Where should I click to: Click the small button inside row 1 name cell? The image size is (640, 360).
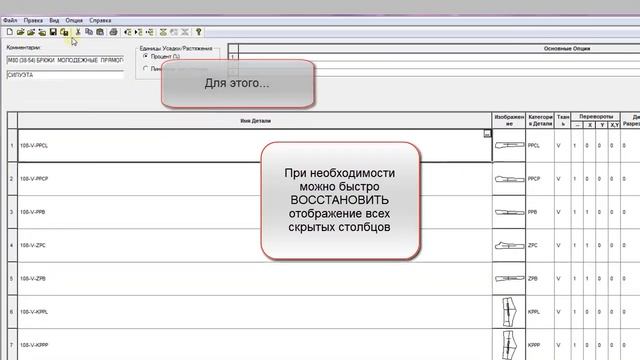pos(487,133)
